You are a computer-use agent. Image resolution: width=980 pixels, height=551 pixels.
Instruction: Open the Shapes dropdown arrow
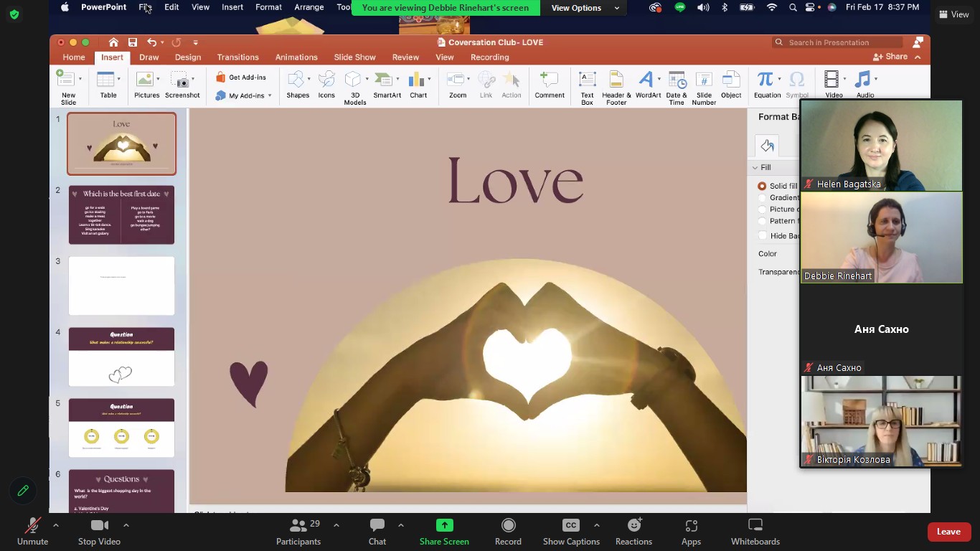pos(309,79)
